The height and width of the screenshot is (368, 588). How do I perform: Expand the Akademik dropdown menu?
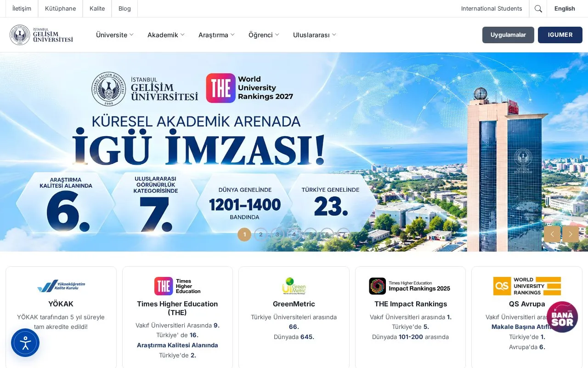point(166,35)
